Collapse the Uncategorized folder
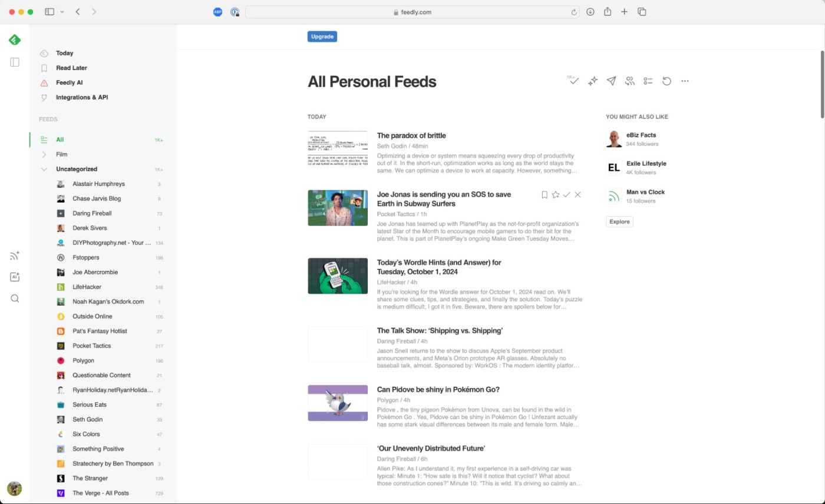The width and height of the screenshot is (825, 504). coord(44,169)
